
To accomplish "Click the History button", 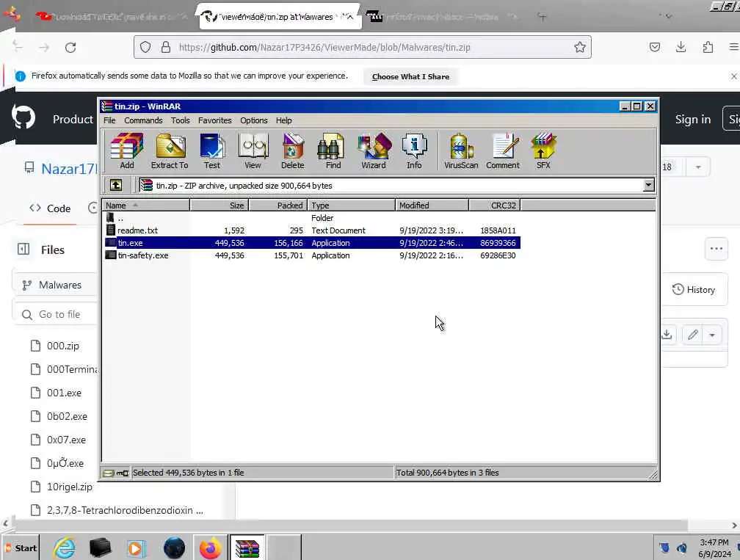I will pyautogui.click(x=694, y=290).
